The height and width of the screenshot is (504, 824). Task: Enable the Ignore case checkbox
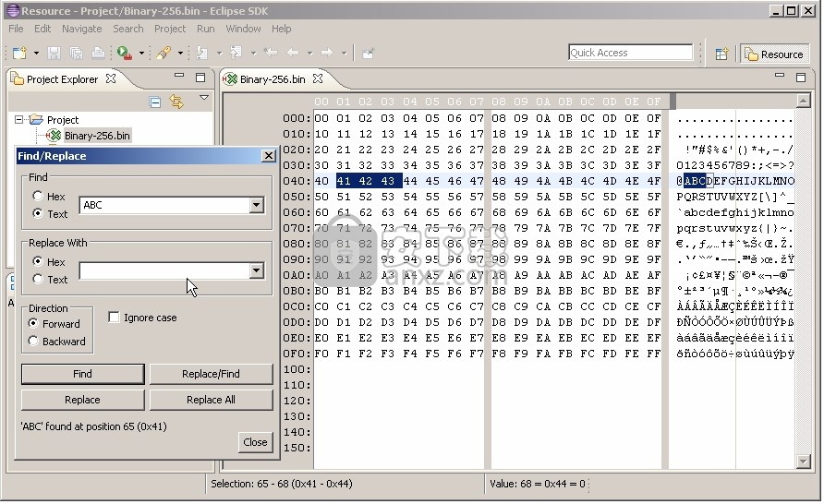pos(115,318)
